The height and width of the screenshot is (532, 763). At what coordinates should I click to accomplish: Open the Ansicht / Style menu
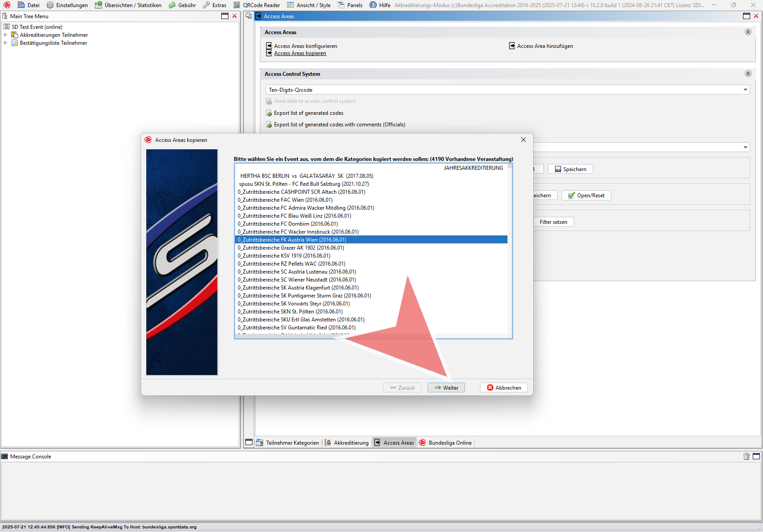click(x=308, y=5)
